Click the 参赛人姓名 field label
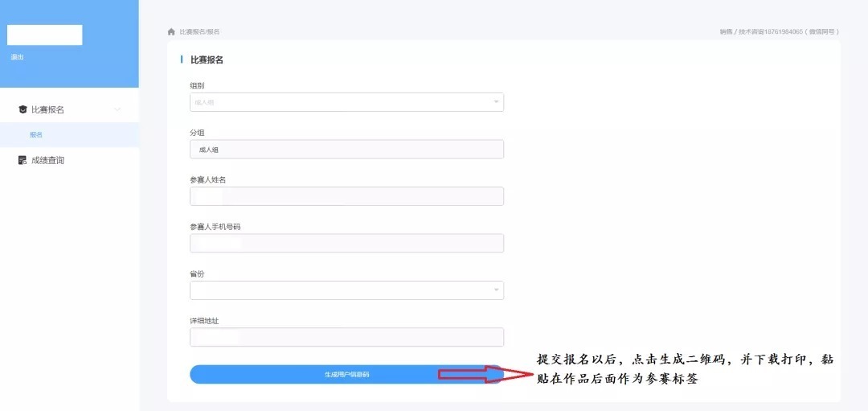Viewport: 868px width, 411px height. (208, 179)
